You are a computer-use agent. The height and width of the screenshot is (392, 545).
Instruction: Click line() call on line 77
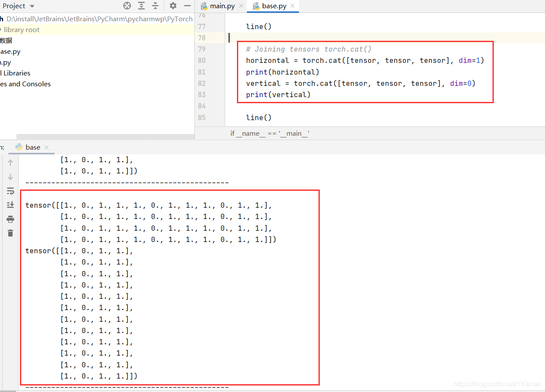click(x=259, y=26)
